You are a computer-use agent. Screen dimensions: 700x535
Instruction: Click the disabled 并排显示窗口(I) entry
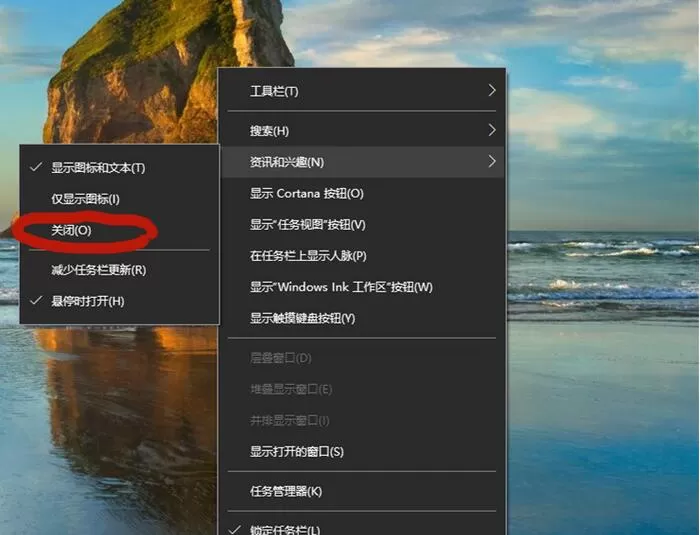pos(362,421)
